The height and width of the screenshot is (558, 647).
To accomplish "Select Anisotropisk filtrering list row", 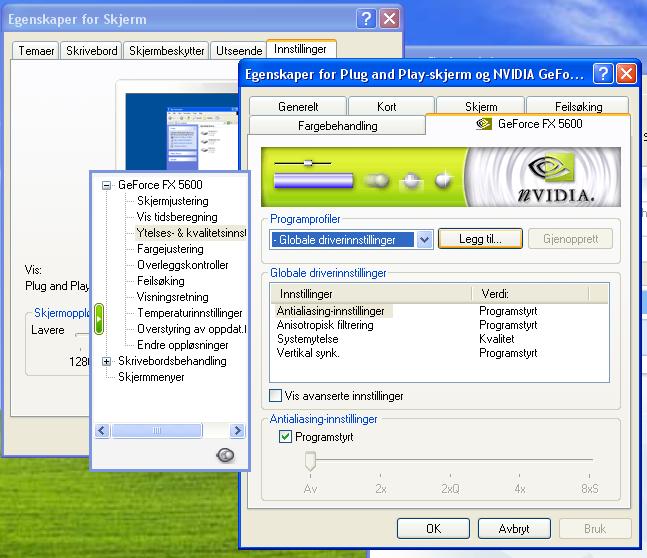I will [439, 325].
